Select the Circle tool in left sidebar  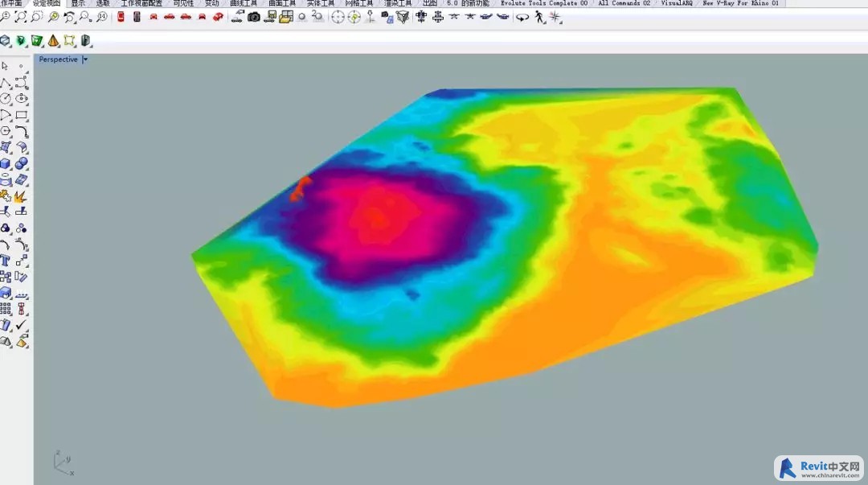(6, 99)
